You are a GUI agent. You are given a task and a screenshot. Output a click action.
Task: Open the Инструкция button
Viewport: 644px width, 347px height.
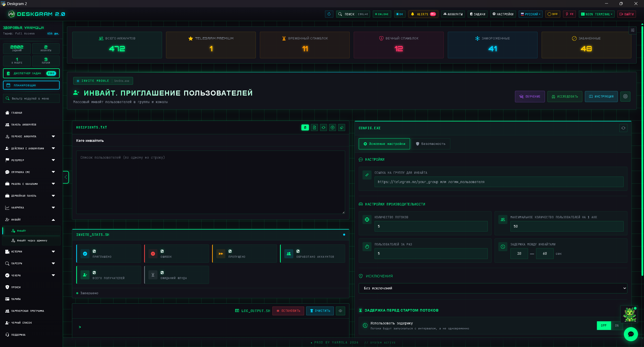[x=601, y=97]
